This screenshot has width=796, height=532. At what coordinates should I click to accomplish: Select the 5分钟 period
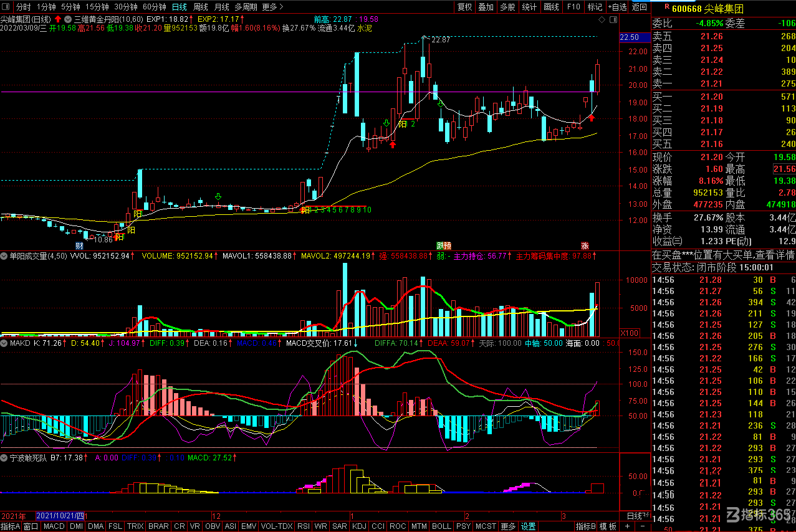coord(70,7)
